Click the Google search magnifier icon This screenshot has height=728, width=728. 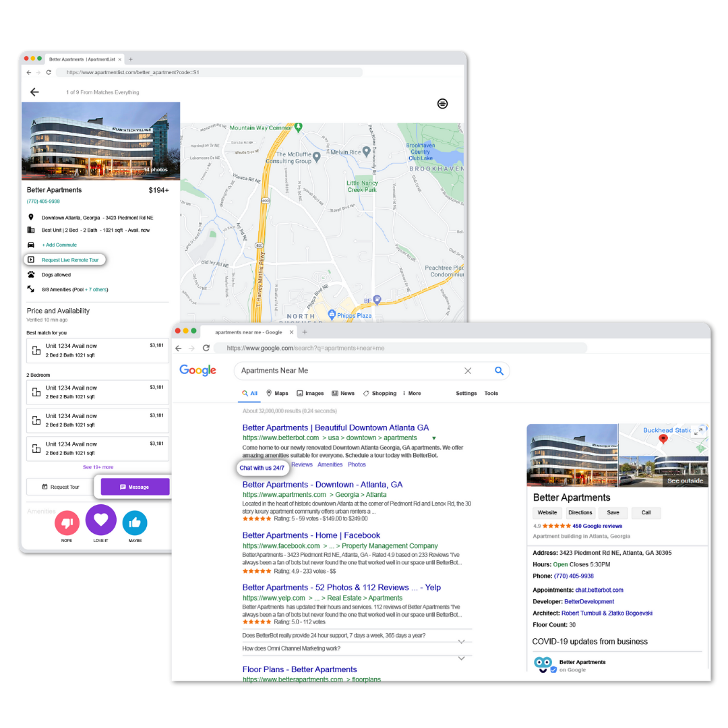[x=499, y=371]
